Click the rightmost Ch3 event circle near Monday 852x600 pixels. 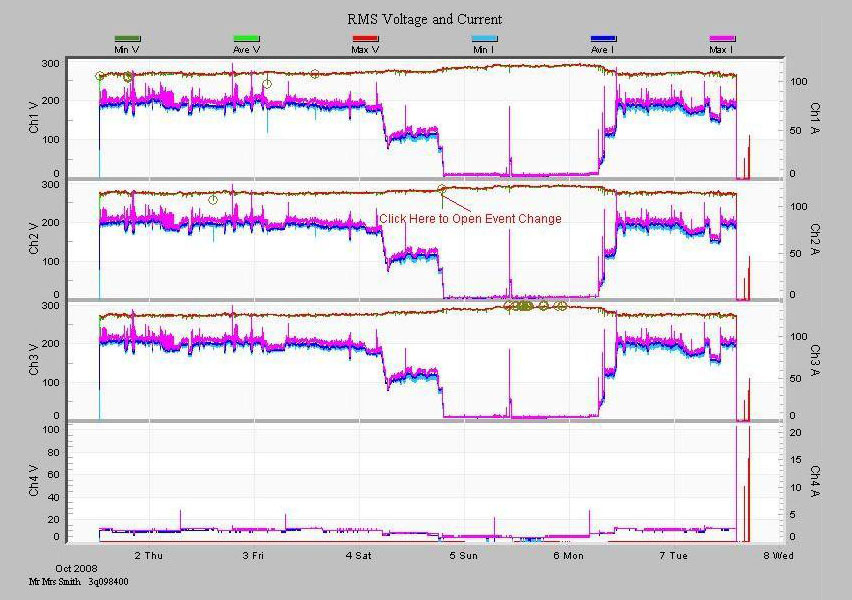tap(562, 306)
